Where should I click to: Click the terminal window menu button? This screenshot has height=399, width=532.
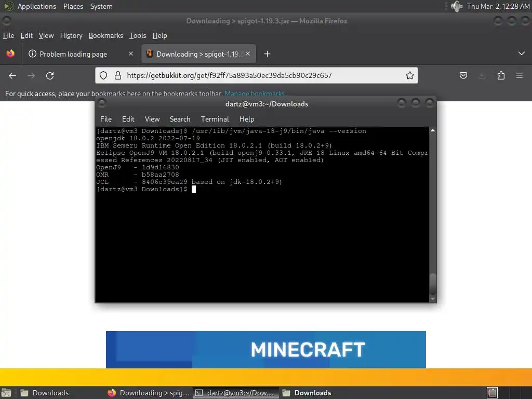click(x=102, y=103)
